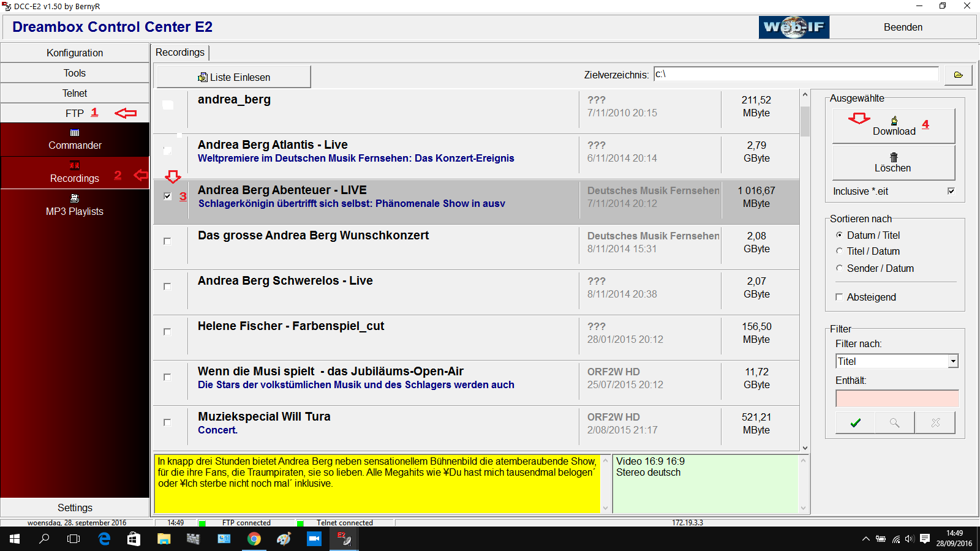Screen dimensions: 980x551
Task: Delete selection with the Löschen button
Action: coord(893,163)
